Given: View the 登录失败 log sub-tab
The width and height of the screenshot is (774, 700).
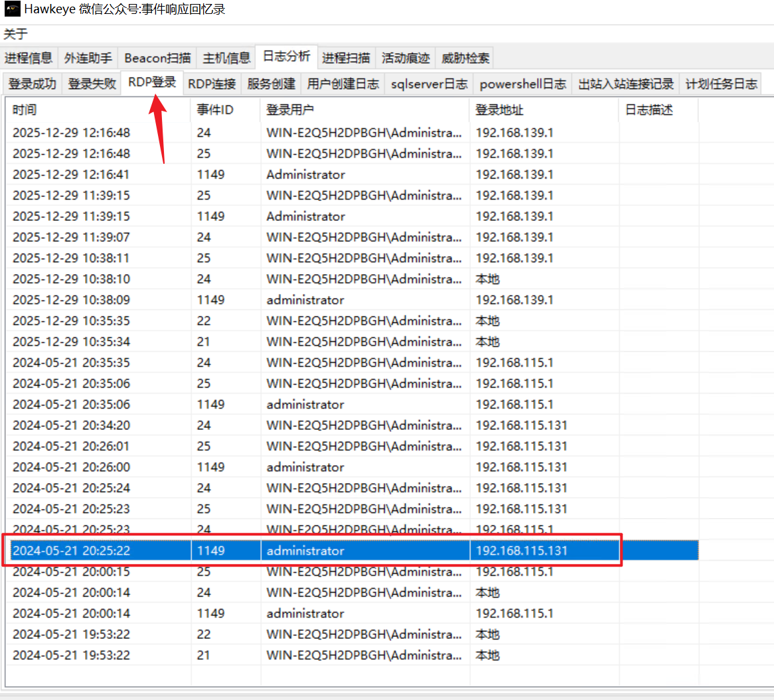Looking at the screenshot, I should (x=92, y=84).
